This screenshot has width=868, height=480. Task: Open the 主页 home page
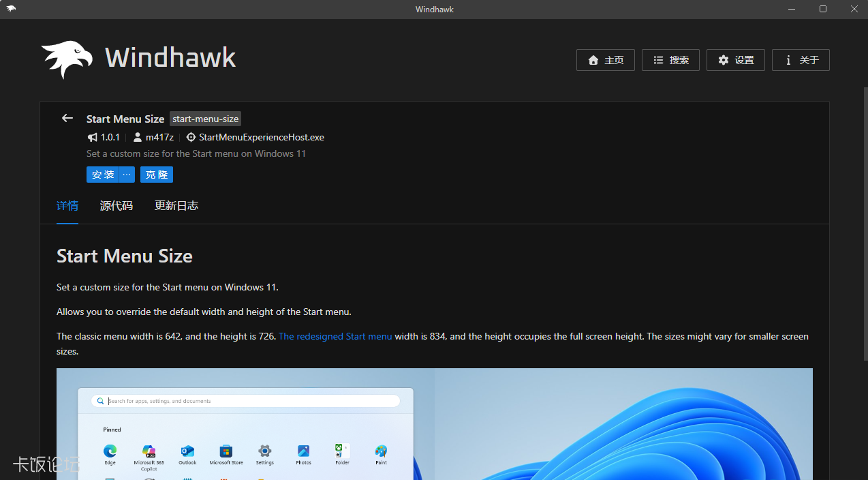pos(605,60)
